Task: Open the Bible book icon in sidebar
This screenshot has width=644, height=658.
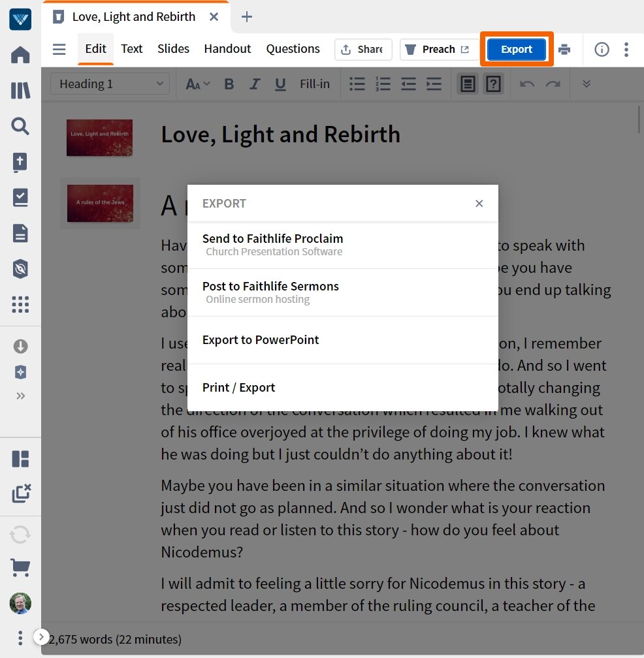Action: click(x=20, y=162)
